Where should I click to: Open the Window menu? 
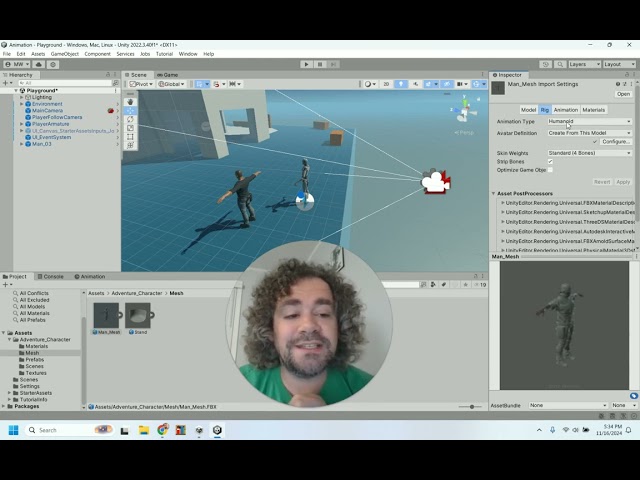tap(188, 54)
